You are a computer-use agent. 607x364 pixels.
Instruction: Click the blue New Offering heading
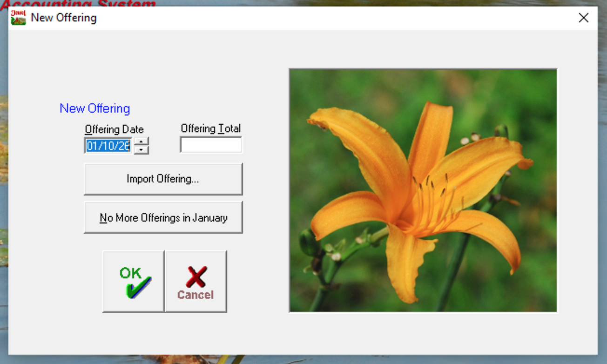click(95, 108)
